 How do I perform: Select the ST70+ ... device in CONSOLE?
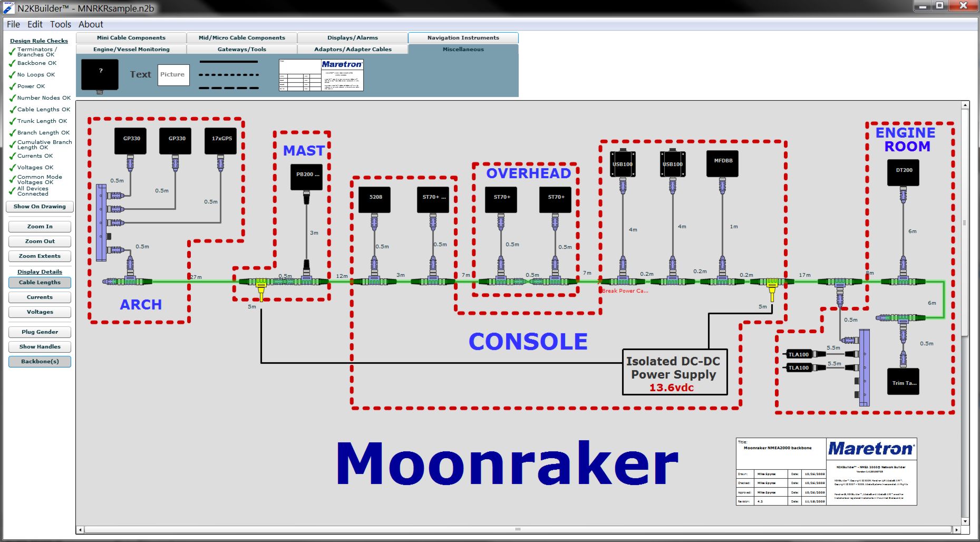coord(433,199)
